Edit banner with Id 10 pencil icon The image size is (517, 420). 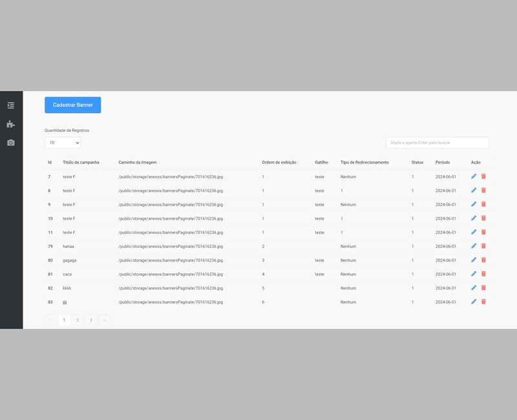474,218
